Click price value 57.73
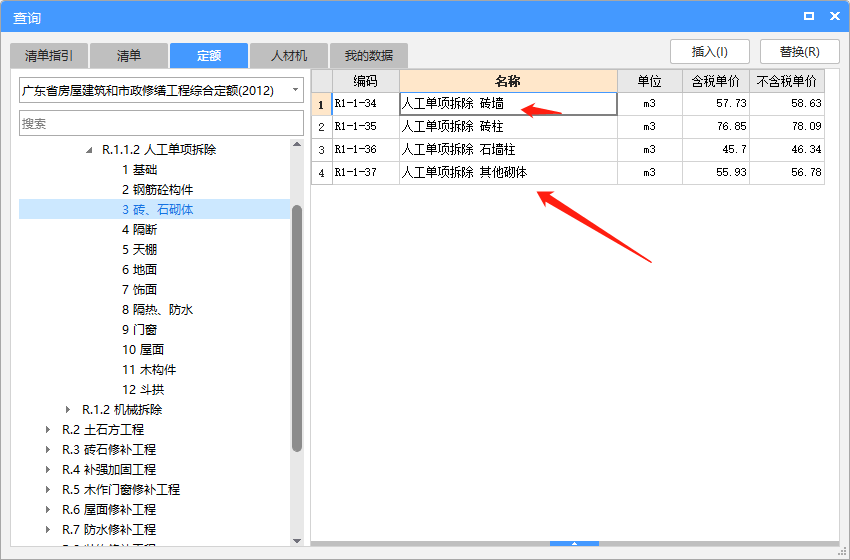The height and width of the screenshot is (560, 850). click(x=731, y=104)
